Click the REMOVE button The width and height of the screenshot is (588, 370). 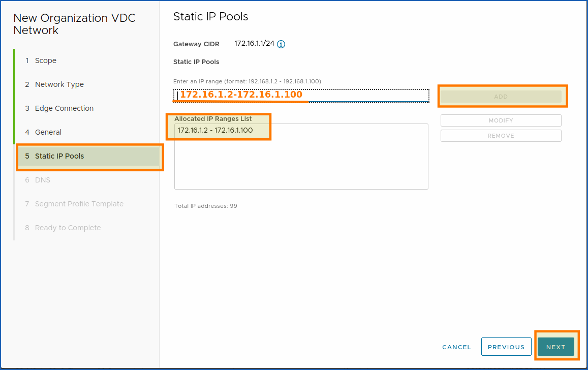(x=501, y=135)
